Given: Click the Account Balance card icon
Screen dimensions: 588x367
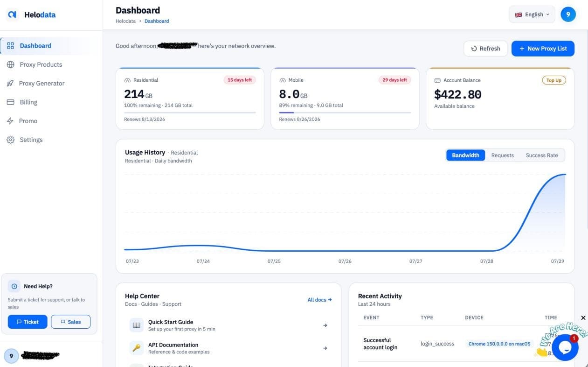Looking at the screenshot, I should coord(437,80).
